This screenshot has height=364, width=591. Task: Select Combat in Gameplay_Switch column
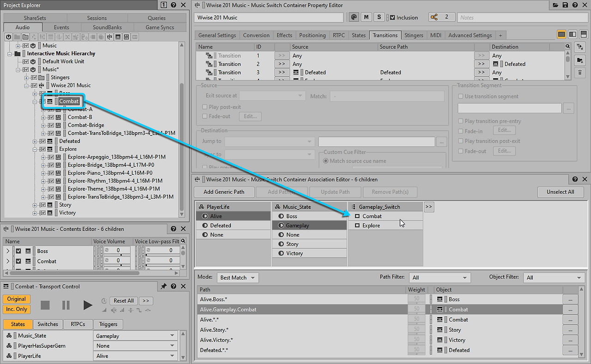[x=386, y=216]
